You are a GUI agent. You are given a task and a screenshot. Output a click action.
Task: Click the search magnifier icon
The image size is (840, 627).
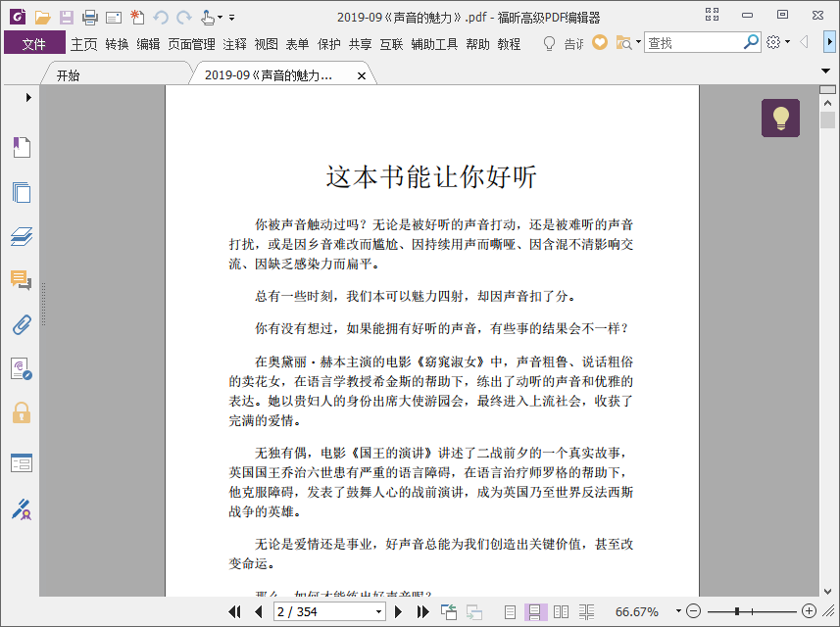[751, 42]
